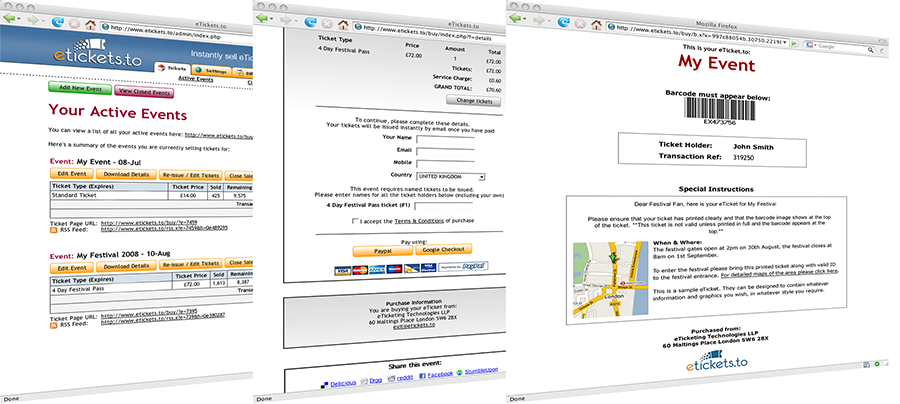Click Download Details for My Festival 2008
900x404 pixels.
126,266
